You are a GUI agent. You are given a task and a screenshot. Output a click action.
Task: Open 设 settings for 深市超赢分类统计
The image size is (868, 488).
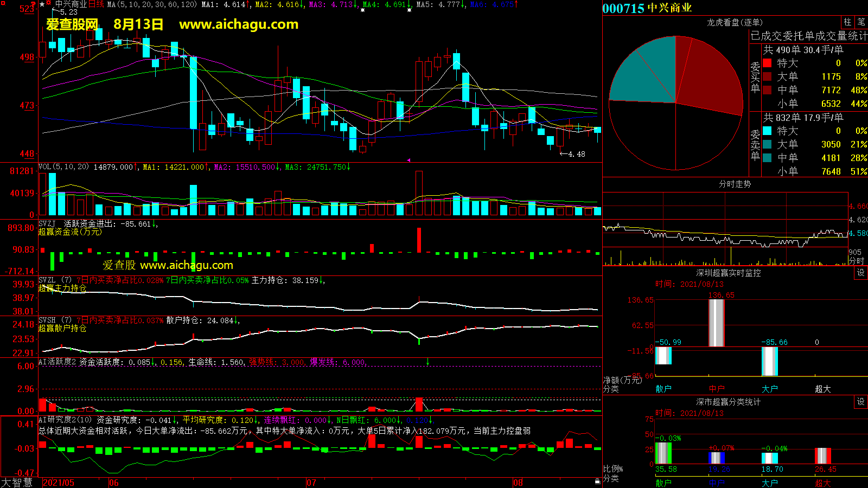coord(860,402)
